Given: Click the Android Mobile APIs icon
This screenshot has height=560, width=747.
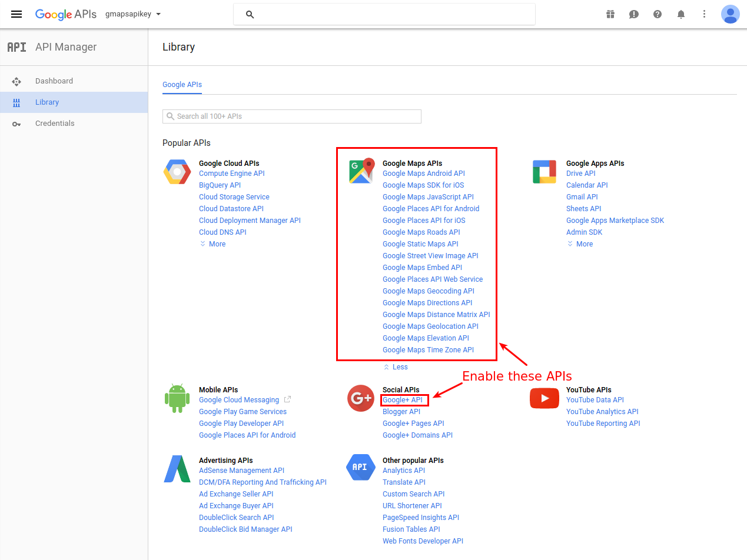Looking at the screenshot, I should (177, 398).
